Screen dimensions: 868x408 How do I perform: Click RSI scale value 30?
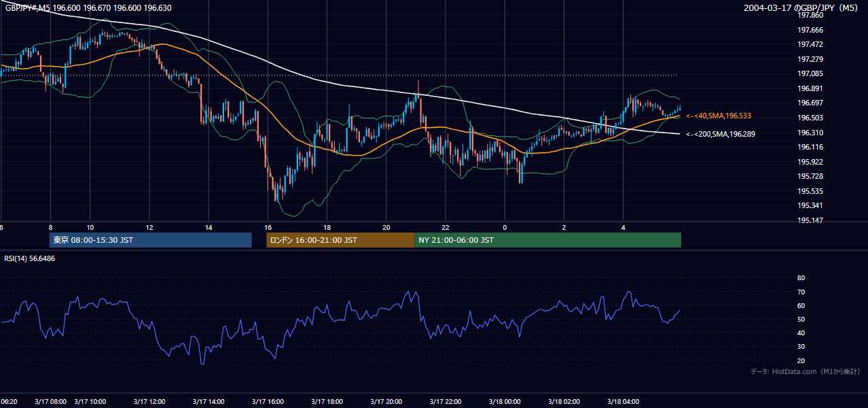(801, 347)
